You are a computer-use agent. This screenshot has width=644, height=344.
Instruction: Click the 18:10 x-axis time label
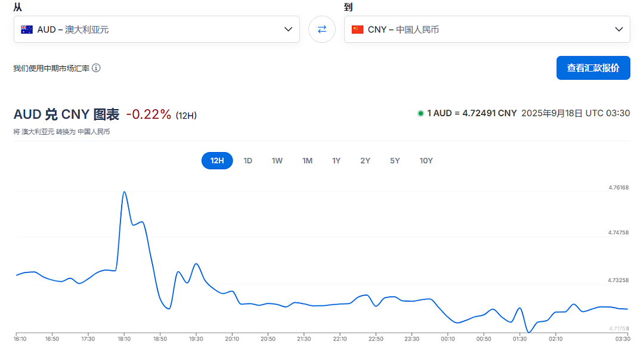(x=124, y=339)
